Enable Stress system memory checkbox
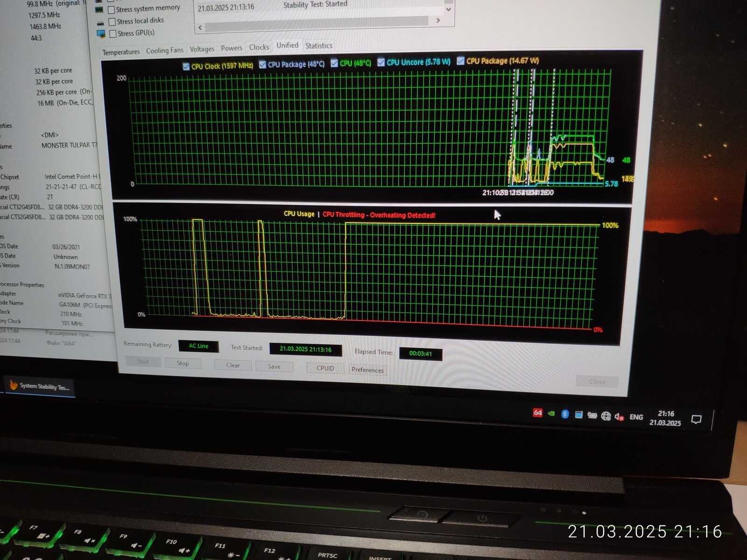Viewport: 747px width, 560px height. coord(112,9)
